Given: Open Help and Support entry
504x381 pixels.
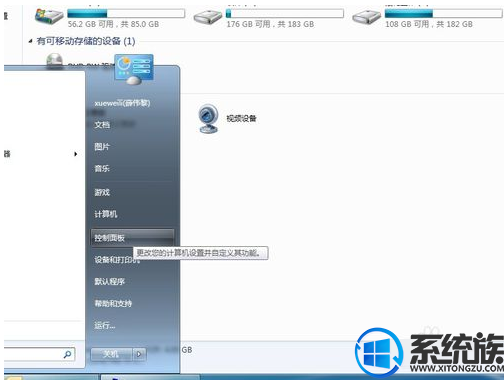Looking at the screenshot, I should click(x=113, y=303).
